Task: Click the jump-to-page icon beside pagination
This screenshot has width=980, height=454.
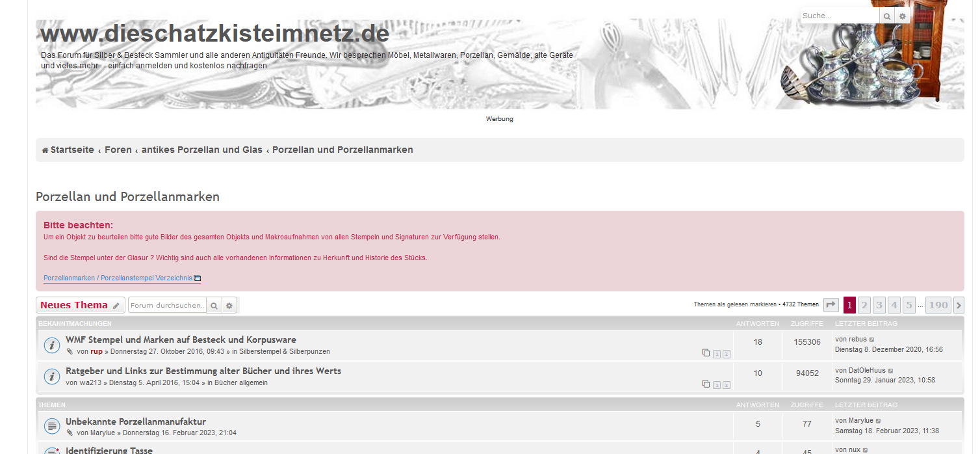Action: [831, 304]
